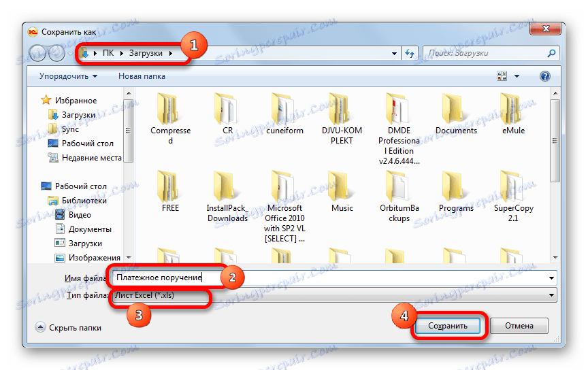The width and height of the screenshot is (588, 370).
Task: Open the FREE folder
Action: [170, 192]
